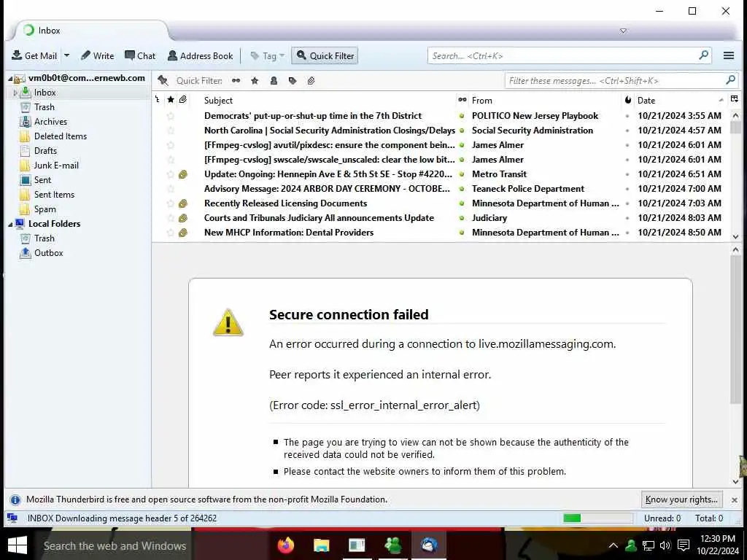This screenshot has width=747, height=560.
Task: Toggle the pin to keep filters applied
Action: pos(163,80)
